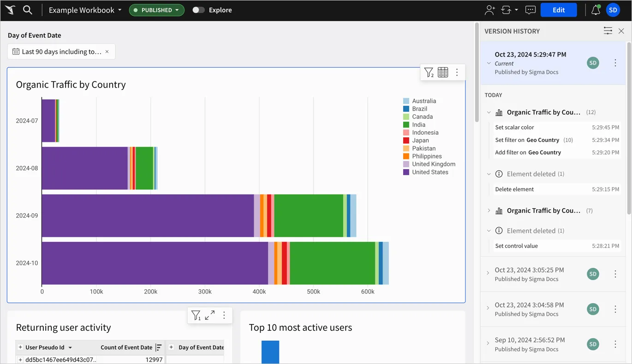Select the Oct 23, 2024 5:29:47 PM current version

553,63
